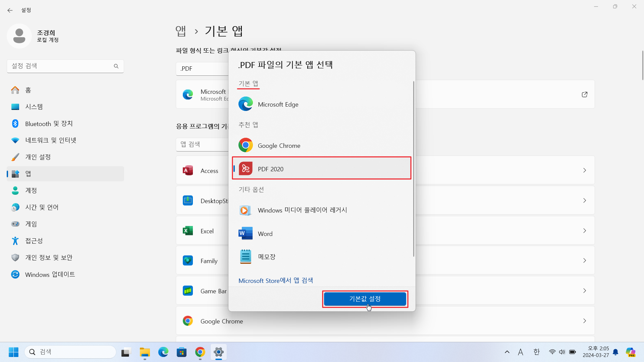This screenshot has height=362, width=644.
Task: Select 메모장 from the app list
Action: point(322,257)
